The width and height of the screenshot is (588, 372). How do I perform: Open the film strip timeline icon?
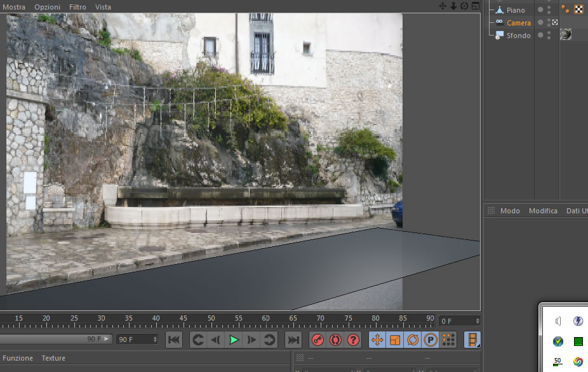pos(472,340)
